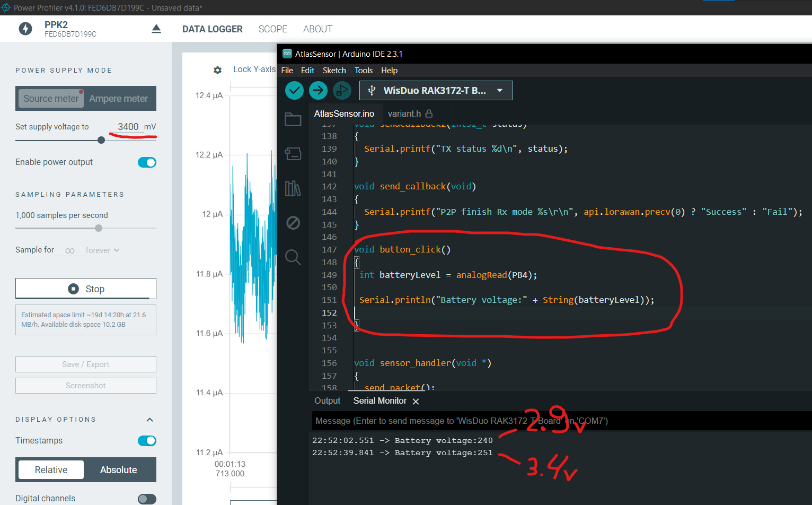Open the WisDuo RAK3172-T board dropdown

(x=436, y=91)
